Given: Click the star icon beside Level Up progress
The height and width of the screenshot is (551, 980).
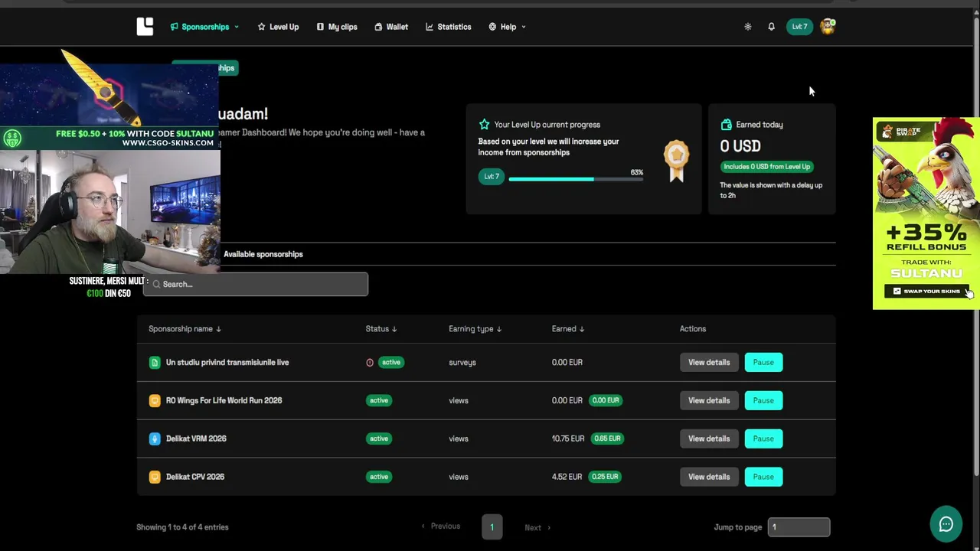Looking at the screenshot, I should click(x=484, y=124).
